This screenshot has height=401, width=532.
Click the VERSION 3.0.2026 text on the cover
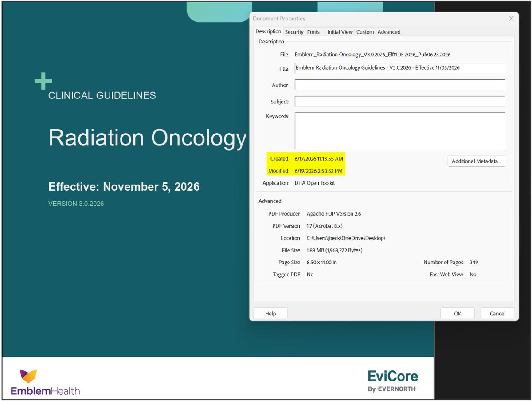pyautogui.click(x=76, y=204)
